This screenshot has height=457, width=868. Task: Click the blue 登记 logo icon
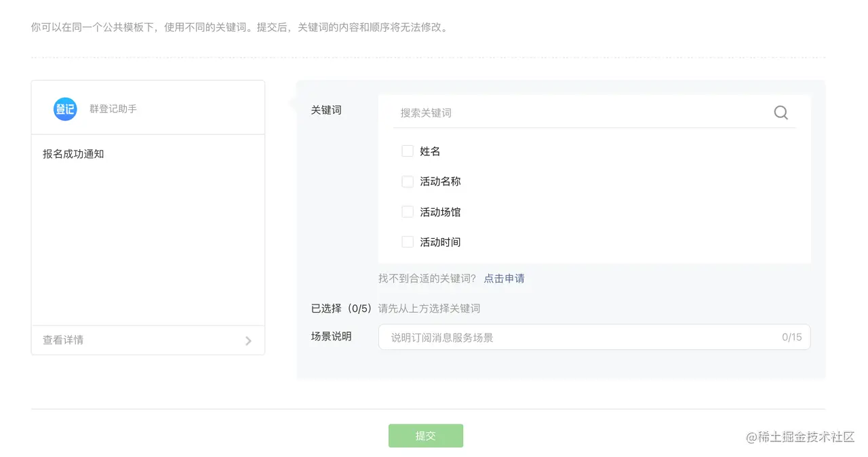[x=65, y=108]
